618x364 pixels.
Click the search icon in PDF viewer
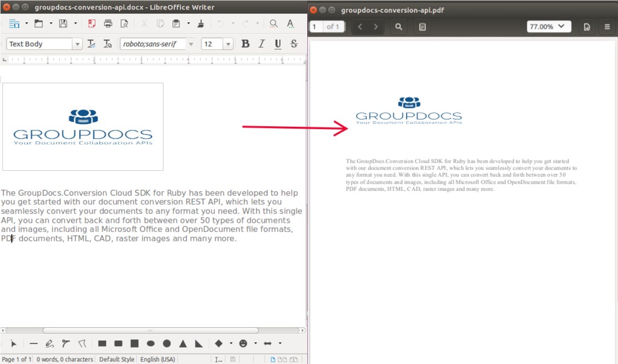point(398,27)
